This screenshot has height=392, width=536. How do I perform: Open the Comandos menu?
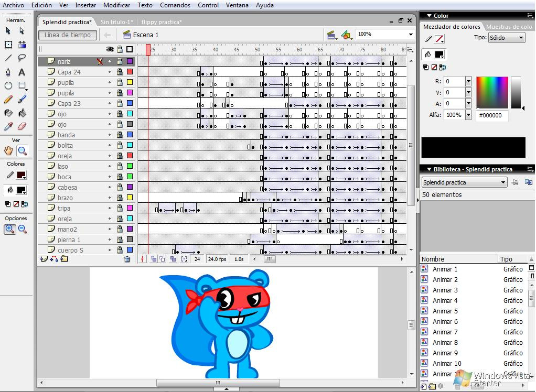pyautogui.click(x=175, y=5)
